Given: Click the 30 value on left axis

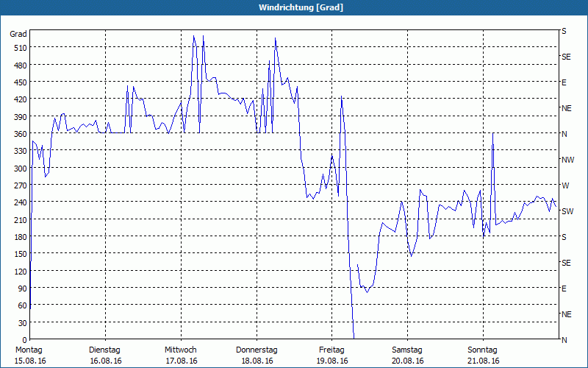Looking at the screenshot, I should coord(23,323).
